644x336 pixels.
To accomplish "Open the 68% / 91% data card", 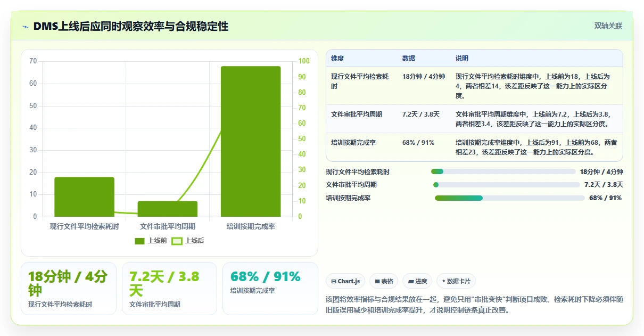I will click(270, 289).
